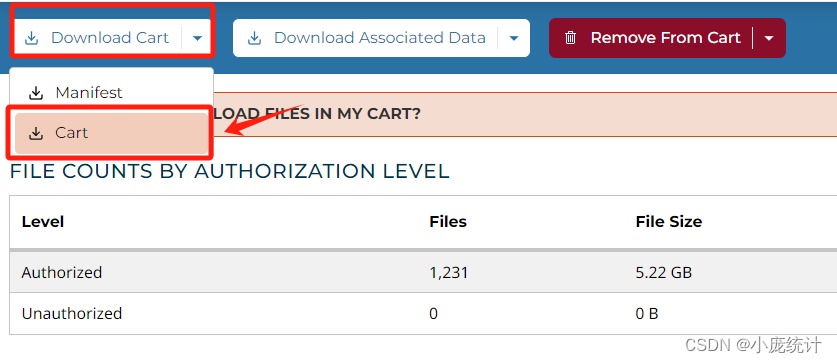Image resolution: width=837 pixels, height=363 pixels.
Task: Select the Authorized row
Action: [423, 272]
